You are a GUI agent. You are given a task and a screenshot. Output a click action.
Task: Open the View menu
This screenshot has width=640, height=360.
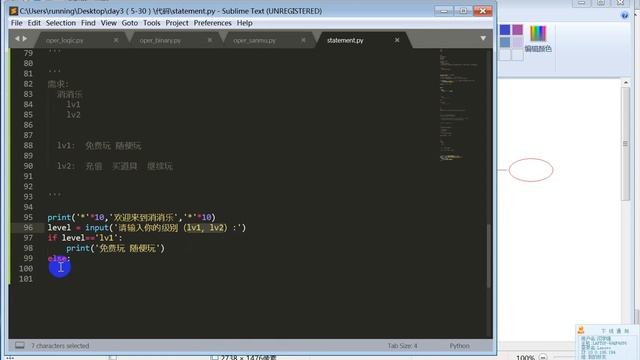coord(109,23)
